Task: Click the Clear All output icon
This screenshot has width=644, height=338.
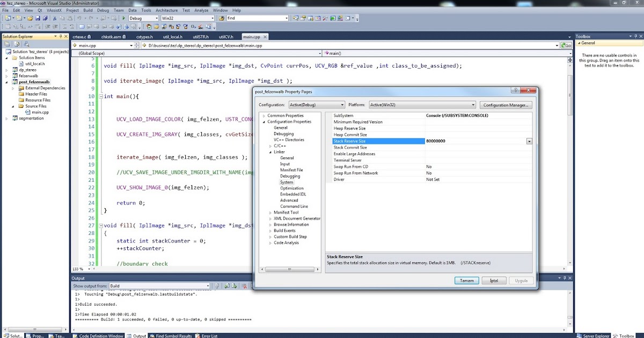Action: (x=245, y=286)
